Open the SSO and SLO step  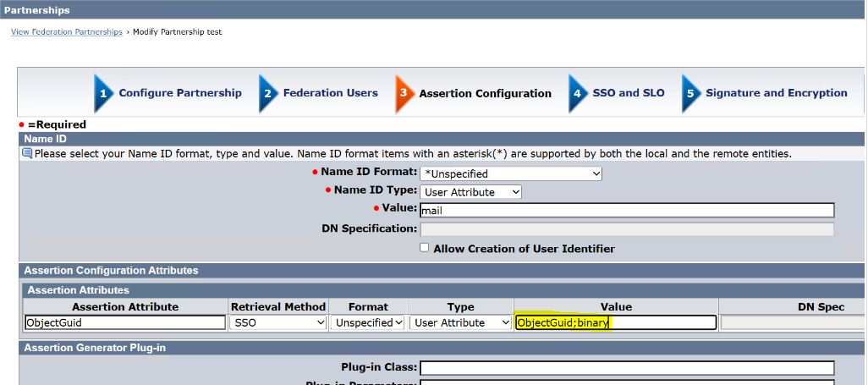pos(628,93)
